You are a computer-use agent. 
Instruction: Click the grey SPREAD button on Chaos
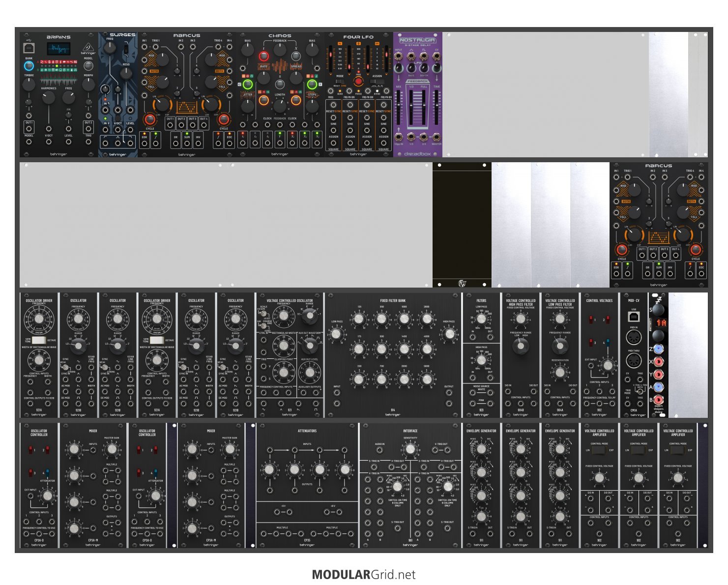(296, 57)
